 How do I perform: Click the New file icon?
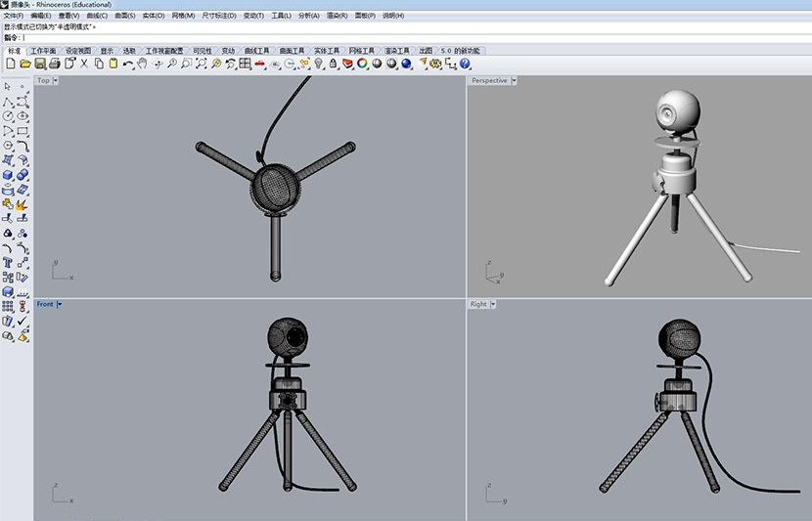tap(11, 64)
